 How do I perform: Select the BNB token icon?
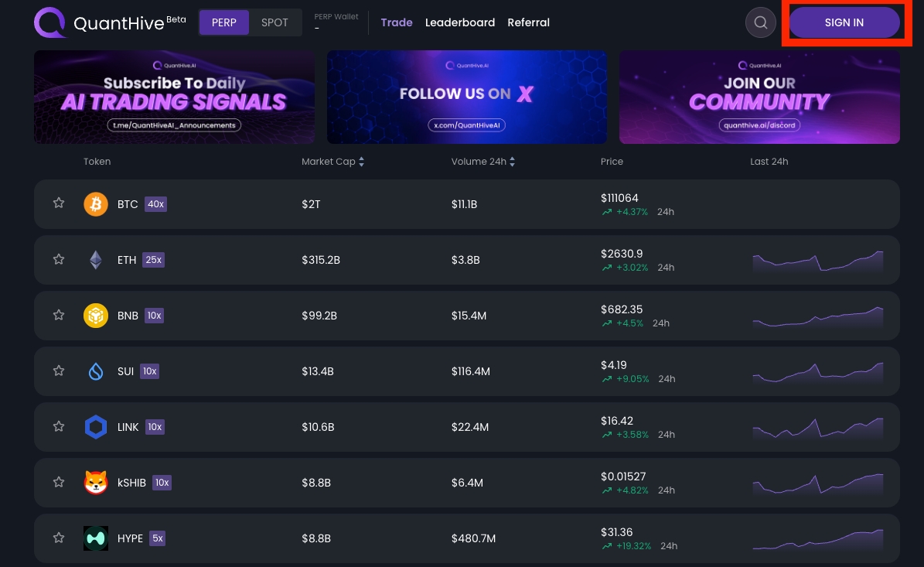(x=96, y=316)
